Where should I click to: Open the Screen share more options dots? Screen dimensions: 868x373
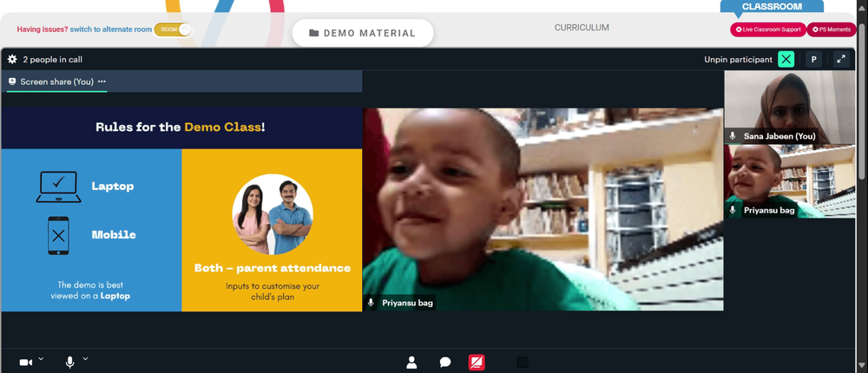102,82
